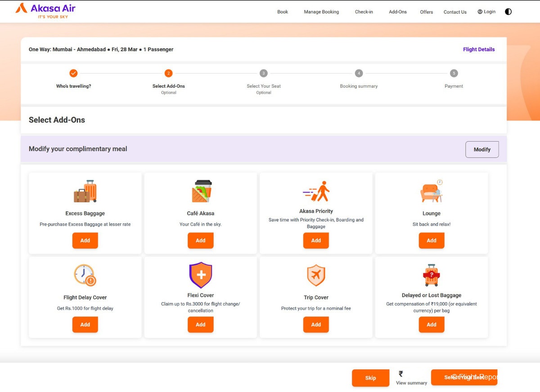Toggle the dark mode contrast icon

click(508, 12)
